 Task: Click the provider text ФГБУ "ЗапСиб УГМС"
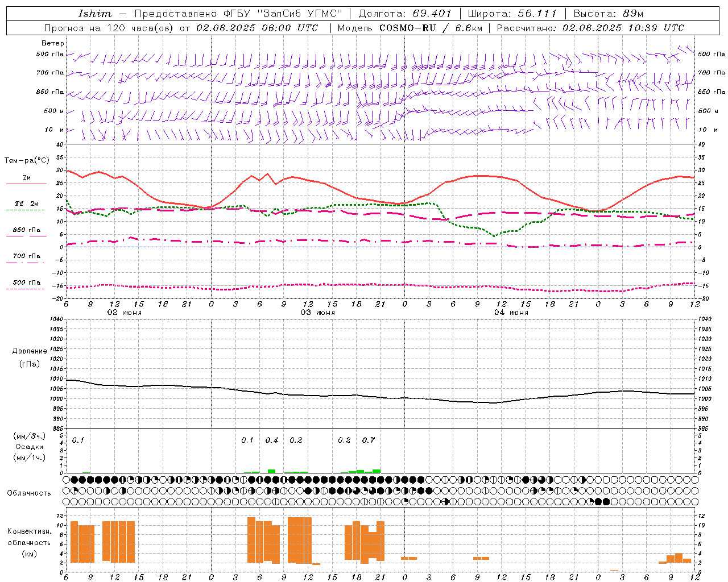click(284, 14)
